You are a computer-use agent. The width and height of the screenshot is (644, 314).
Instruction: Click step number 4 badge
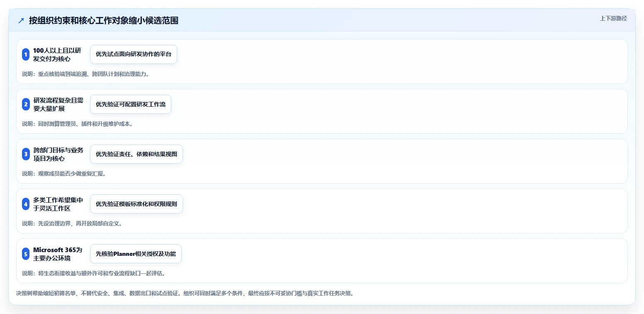[26, 204]
